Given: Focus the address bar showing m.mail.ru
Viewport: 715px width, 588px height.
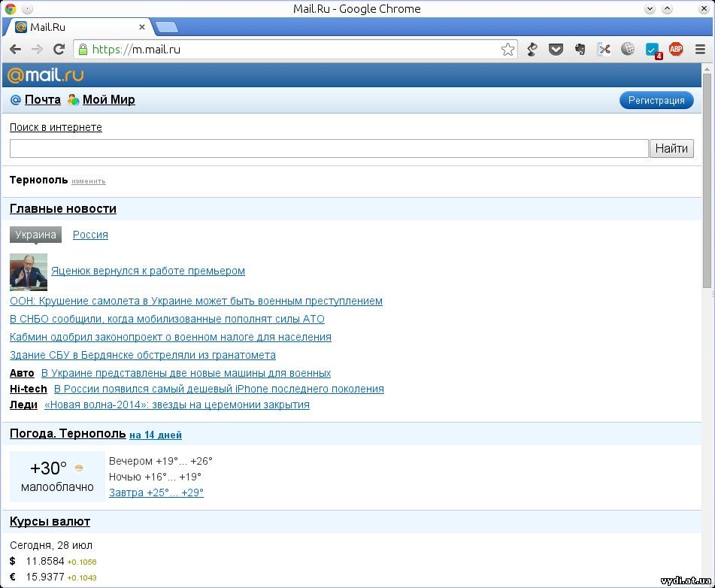Looking at the screenshot, I should coord(294,50).
